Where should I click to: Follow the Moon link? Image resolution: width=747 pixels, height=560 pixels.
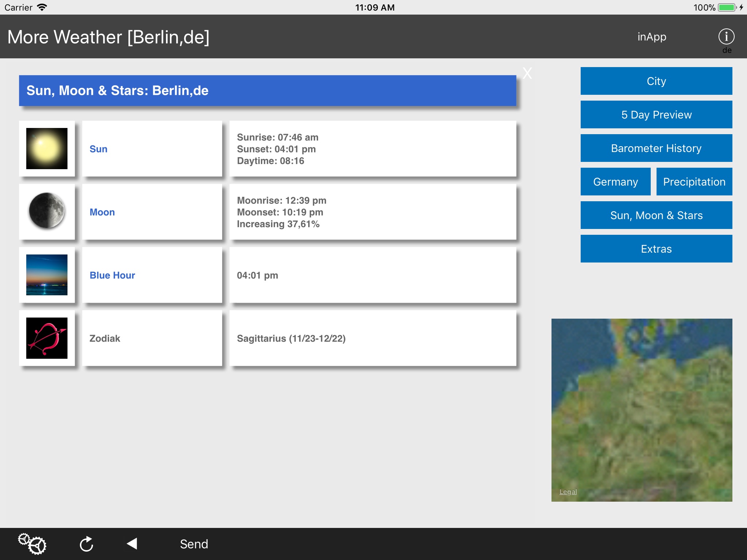tap(102, 212)
